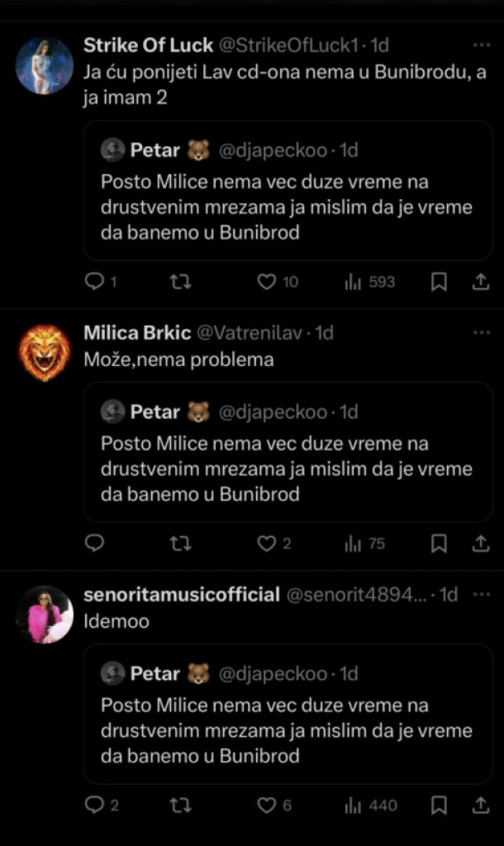Share Milica Brkic's tweet
Viewport: 504px width, 846px height.
(x=480, y=544)
